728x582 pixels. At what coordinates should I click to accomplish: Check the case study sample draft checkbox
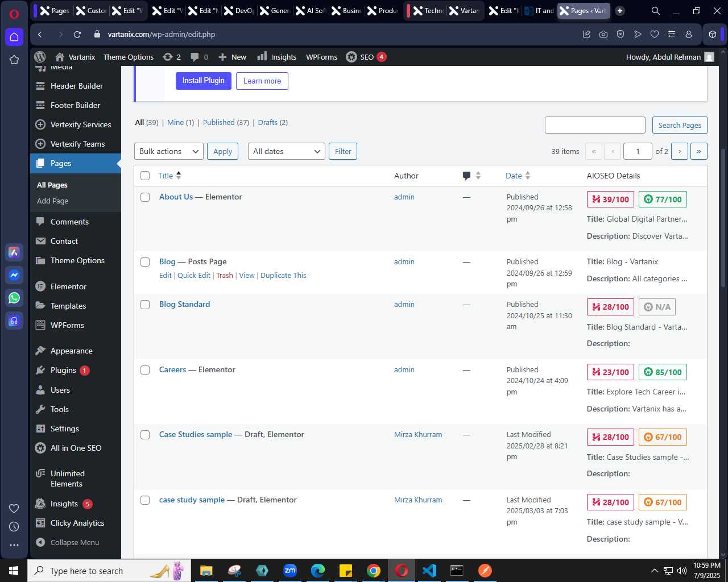click(x=145, y=500)
